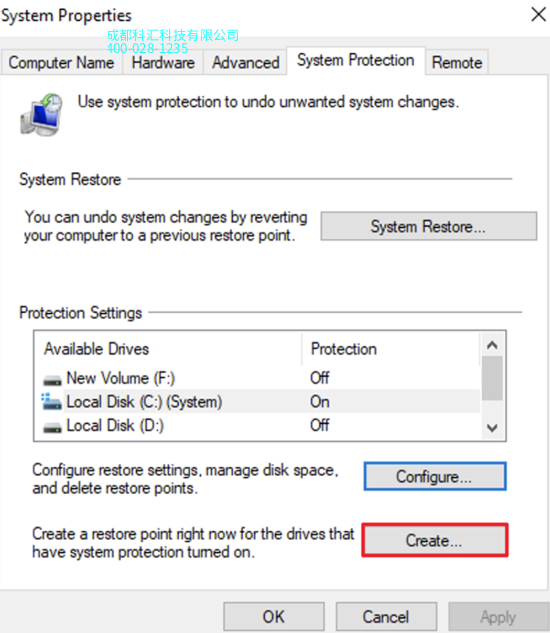Screen dimensions: 550x633
Task: Select the Local Disk (D:) drive icon
Action: (52, 427)
